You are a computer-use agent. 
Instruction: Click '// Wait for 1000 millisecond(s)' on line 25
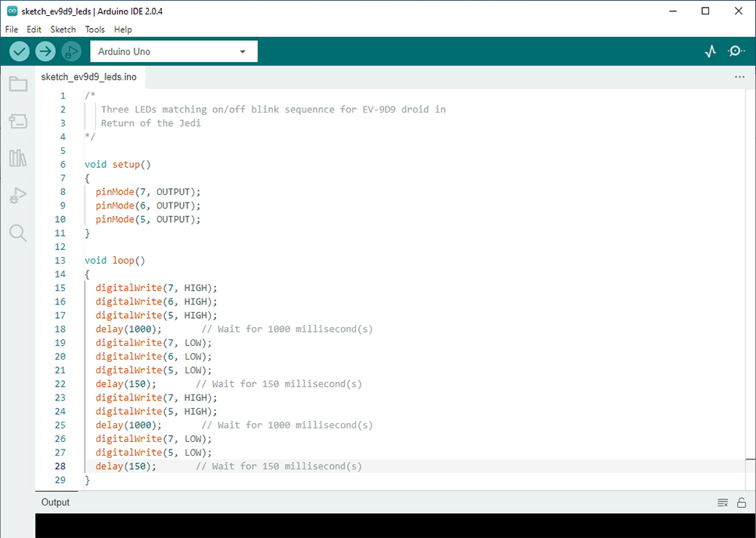(x=287, y=425)
